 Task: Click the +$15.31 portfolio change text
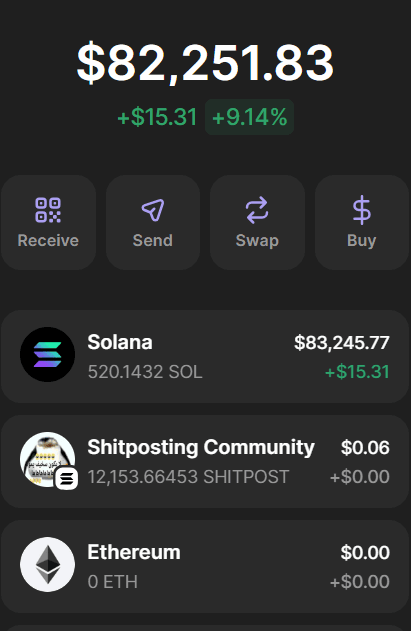point(157,117)
